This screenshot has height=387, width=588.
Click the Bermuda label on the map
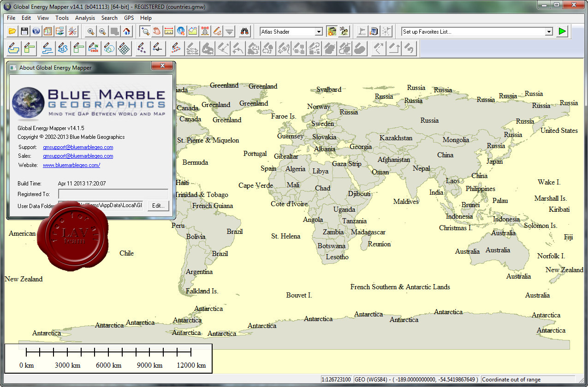tap(195, 162)
